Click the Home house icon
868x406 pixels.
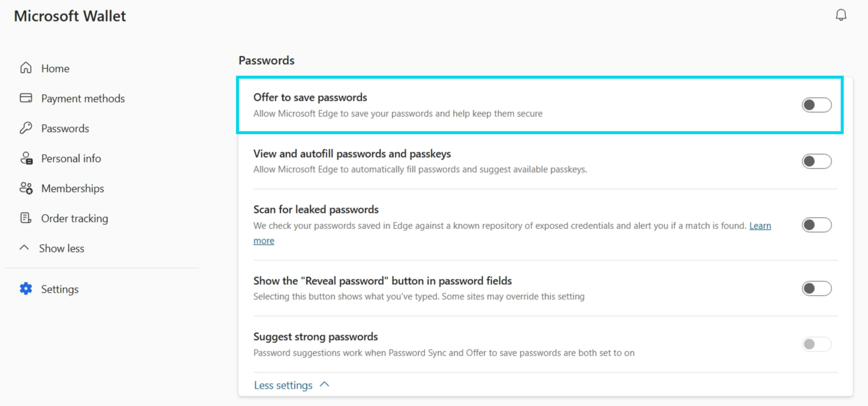(26, 68)
